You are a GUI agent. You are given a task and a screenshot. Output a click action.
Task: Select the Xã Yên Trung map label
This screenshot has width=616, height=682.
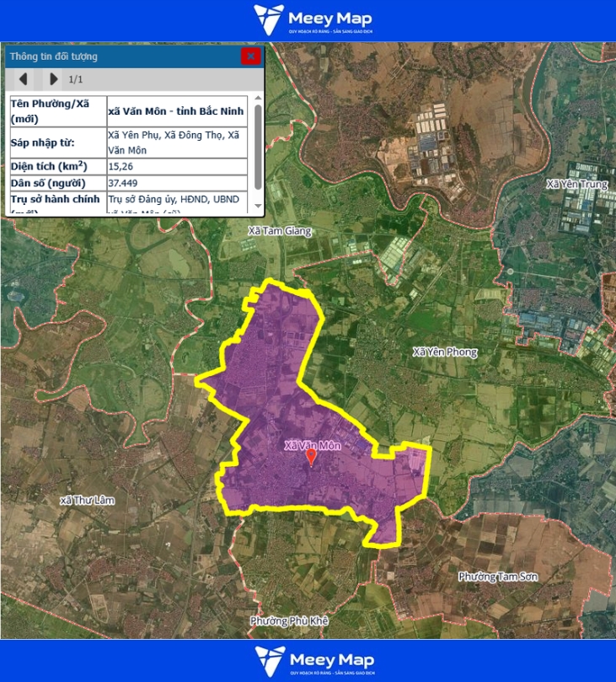click(576, 184)
